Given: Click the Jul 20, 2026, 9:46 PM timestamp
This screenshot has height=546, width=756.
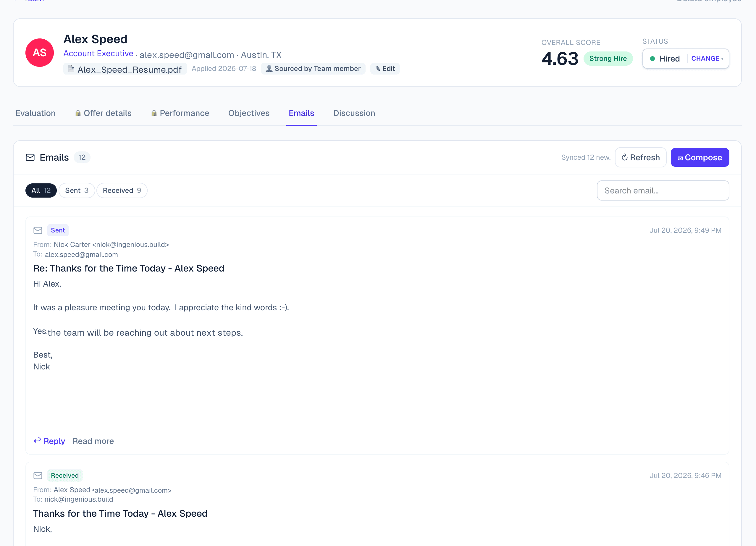Looking at the screenshot, I should [x=685, y=475].
